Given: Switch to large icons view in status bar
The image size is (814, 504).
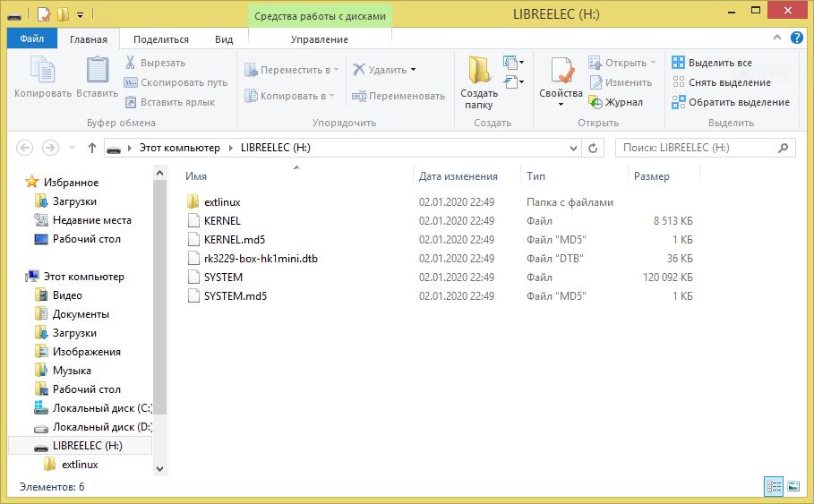Looking at the screenshot, I should click(x=793, y=486).
